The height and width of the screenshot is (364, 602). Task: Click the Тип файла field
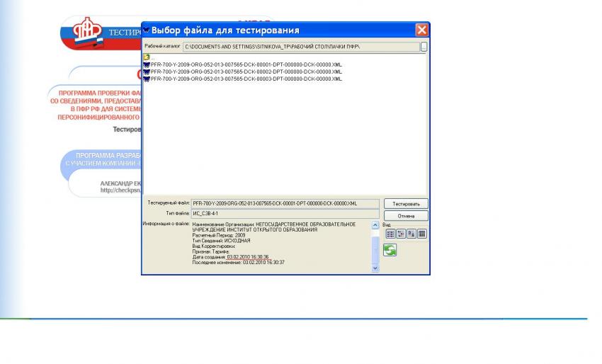(285, 214)
